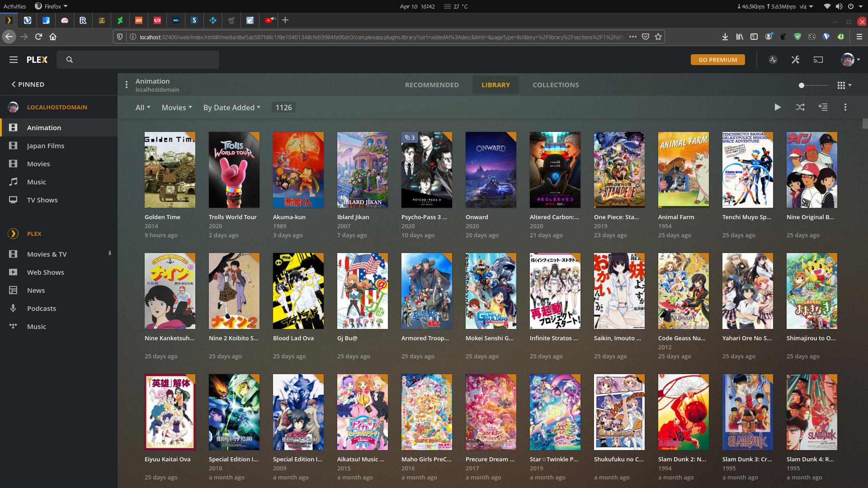This screenshot has width=868, height=488.
Task: Save page to Pocket
Action: (646, 37)
